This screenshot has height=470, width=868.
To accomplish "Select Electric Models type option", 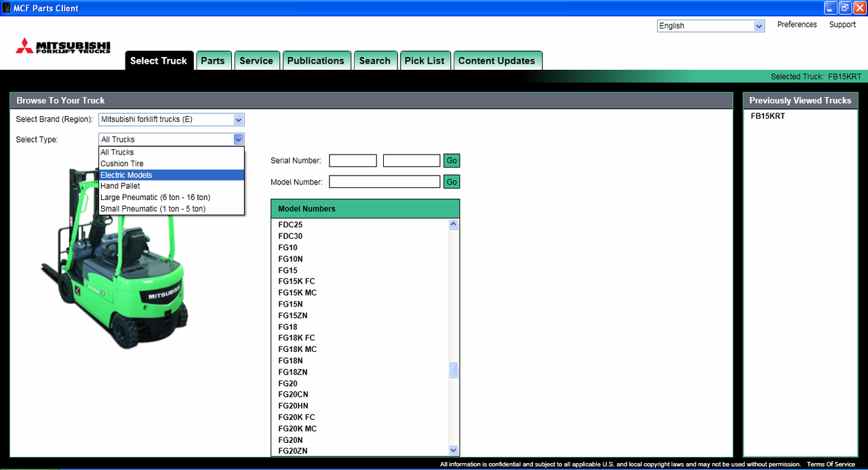I will tap(172, 175).
